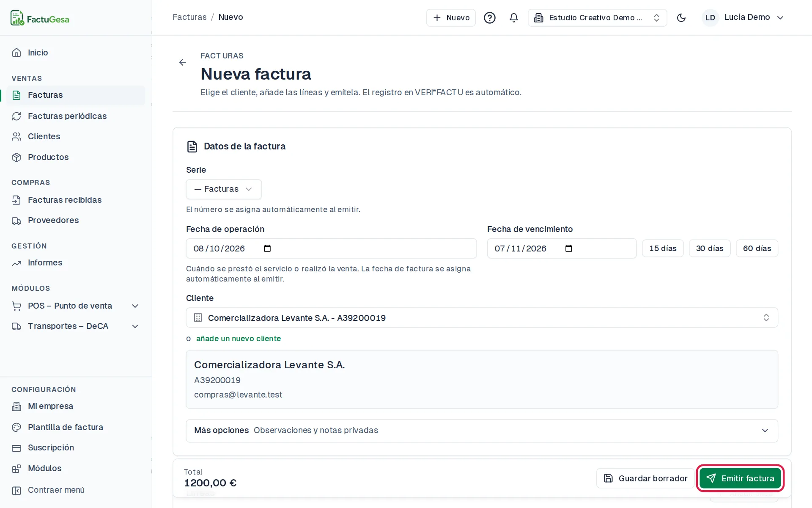The height and width of the screenshot is (508, 812).
Task: Click the Plantilla de factura palette icon
Action: [x=16, y=427]
